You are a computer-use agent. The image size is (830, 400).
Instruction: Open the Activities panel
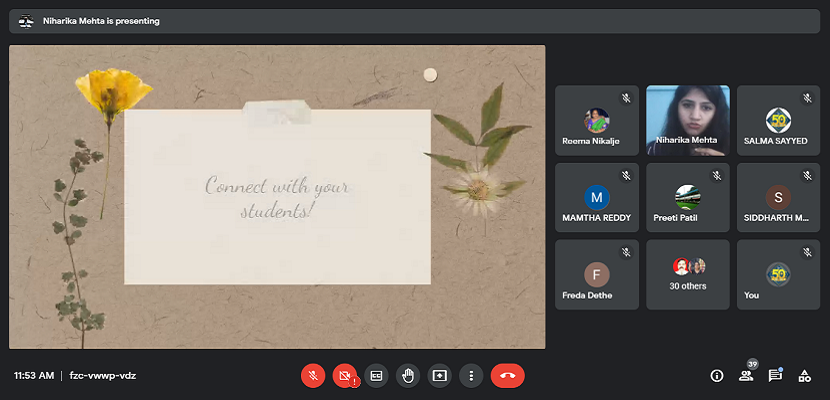(x=804, y=376)
